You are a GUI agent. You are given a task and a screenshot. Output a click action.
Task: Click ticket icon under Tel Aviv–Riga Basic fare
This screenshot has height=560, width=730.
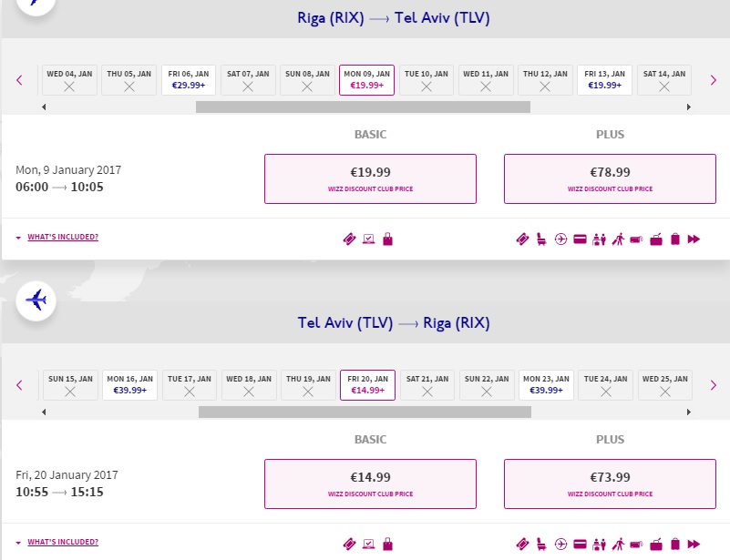(349, 544)
